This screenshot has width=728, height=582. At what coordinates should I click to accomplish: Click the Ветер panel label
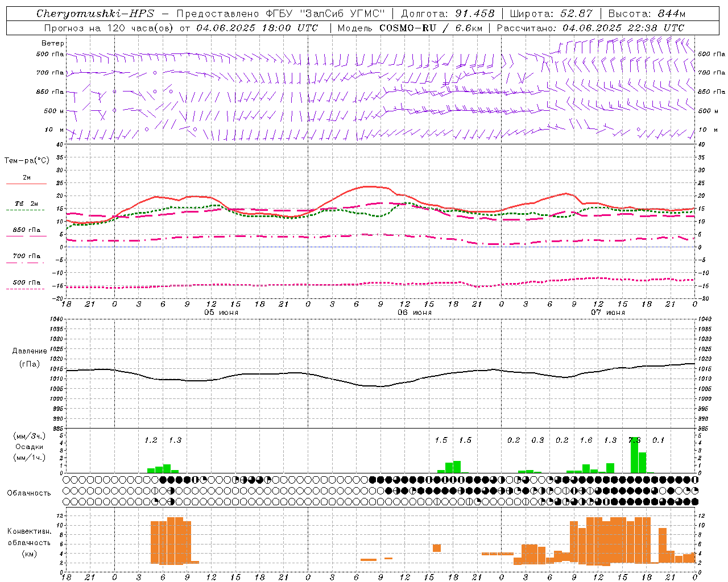(x=53, y=43)
